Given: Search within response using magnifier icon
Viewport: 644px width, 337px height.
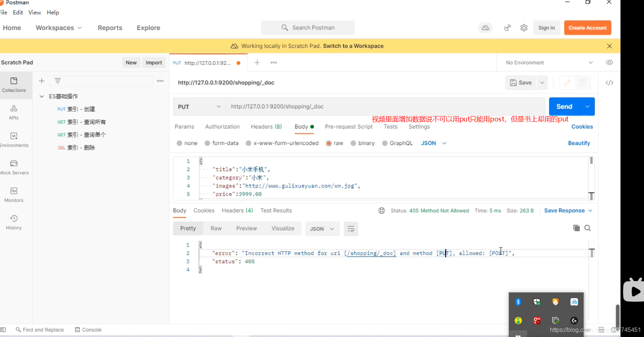Looking at the screenshot, I should point(588,228).
